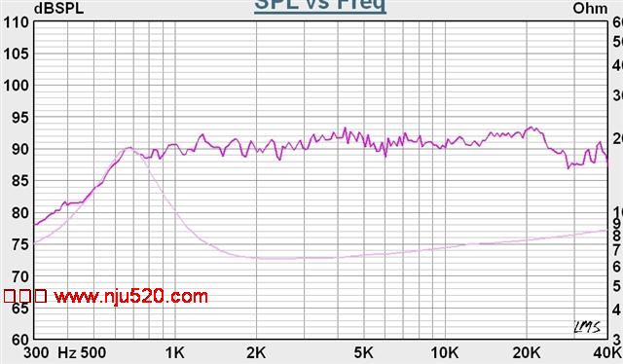Click the '2K' frequency axis label
Screen dimensions: 623x364
[256, 352]
